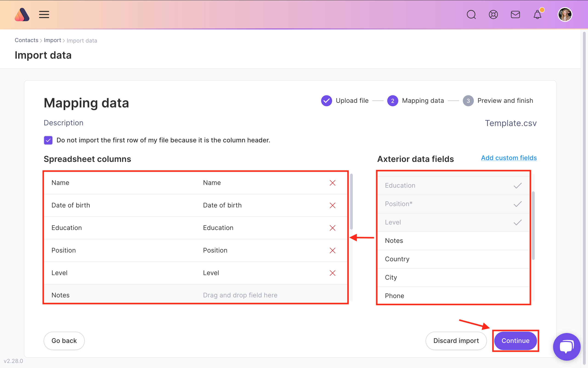Click the mapped Level data field
Screen dimensions: 588x368
[453, 222]
